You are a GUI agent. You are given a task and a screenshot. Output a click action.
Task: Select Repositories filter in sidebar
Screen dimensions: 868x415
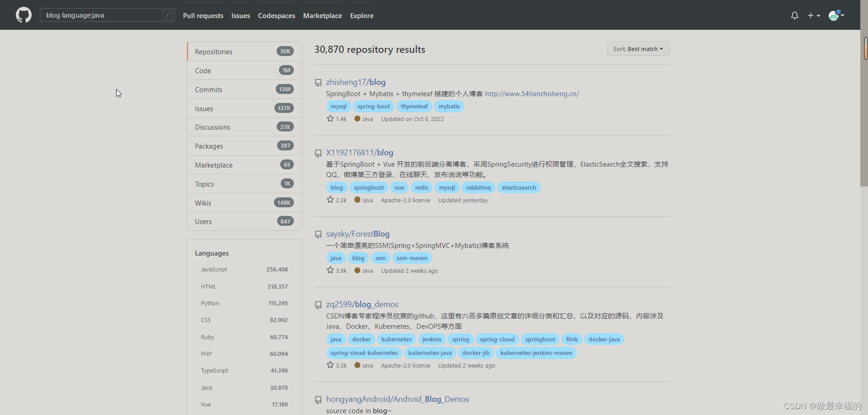[245, 51]
